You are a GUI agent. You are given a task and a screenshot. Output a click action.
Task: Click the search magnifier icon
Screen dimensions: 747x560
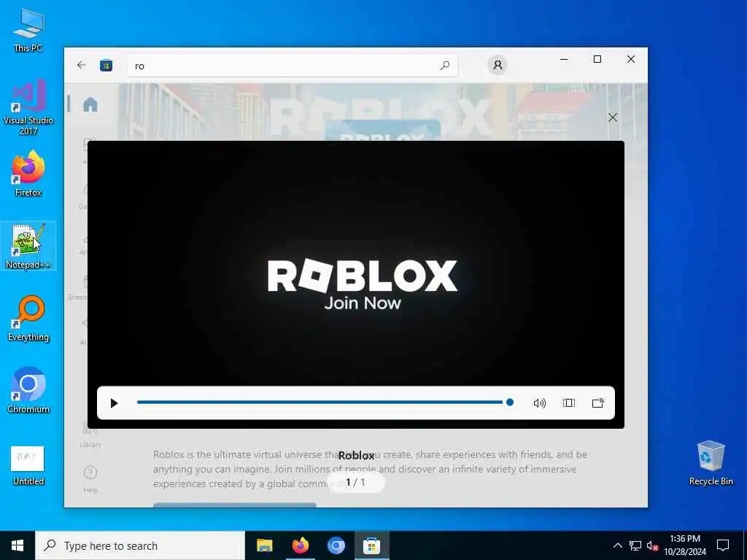444,65
